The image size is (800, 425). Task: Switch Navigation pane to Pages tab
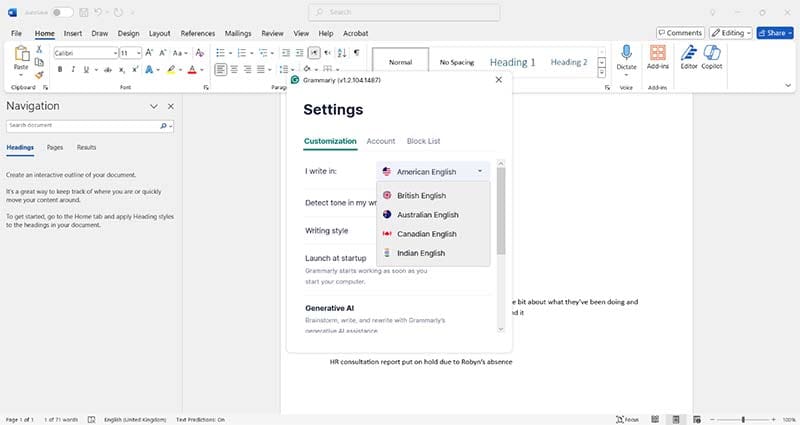tap(55, 147)
